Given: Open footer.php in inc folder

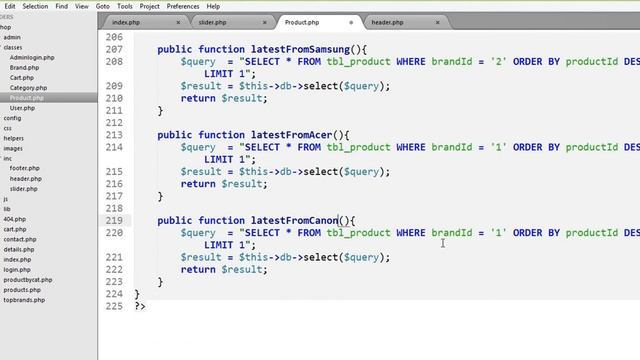Looking at the screenshot, I should point(24,168).
